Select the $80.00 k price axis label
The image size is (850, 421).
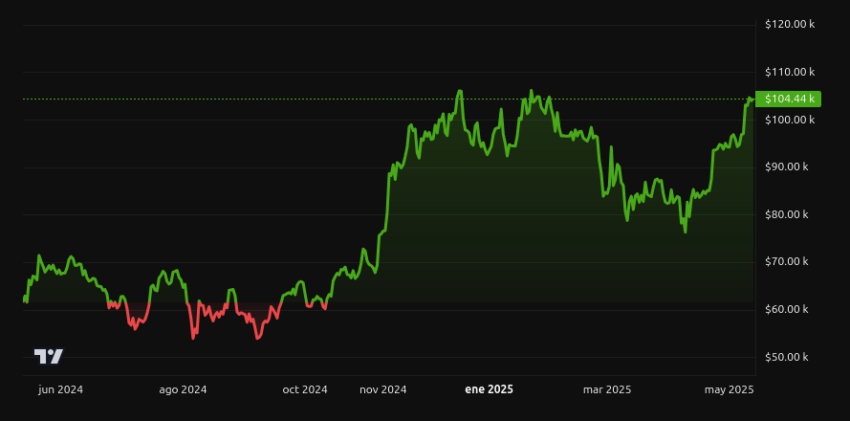[x=787, y=215]
